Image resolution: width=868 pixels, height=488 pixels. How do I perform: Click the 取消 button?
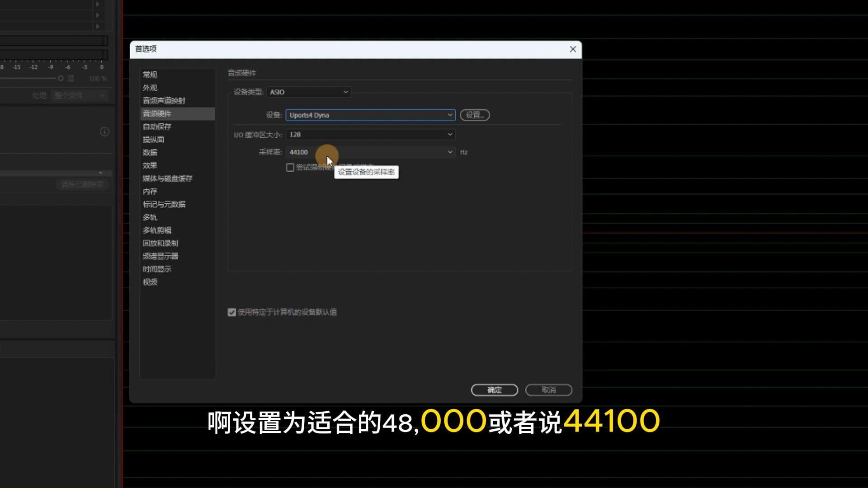tap(548, 390)
